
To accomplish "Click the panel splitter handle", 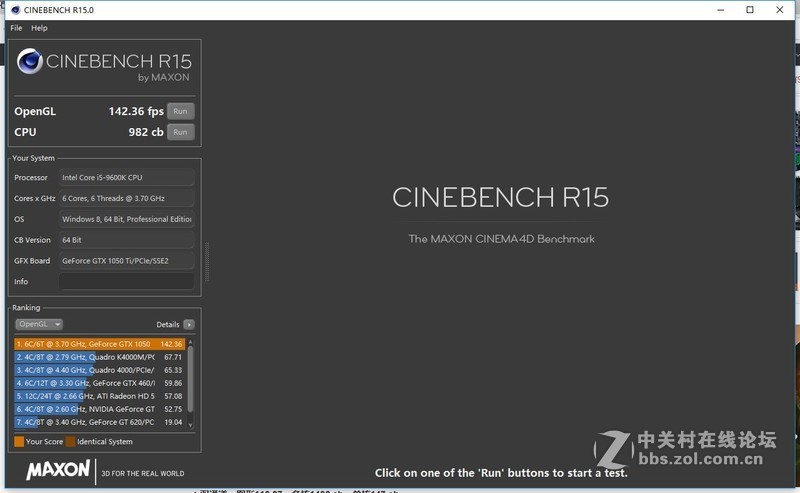I will 207,262.
